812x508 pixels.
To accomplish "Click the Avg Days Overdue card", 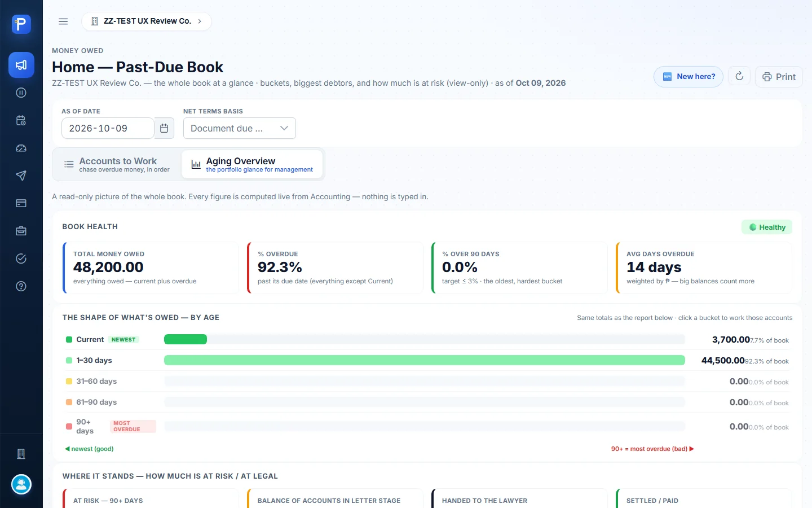I will 704,268.
